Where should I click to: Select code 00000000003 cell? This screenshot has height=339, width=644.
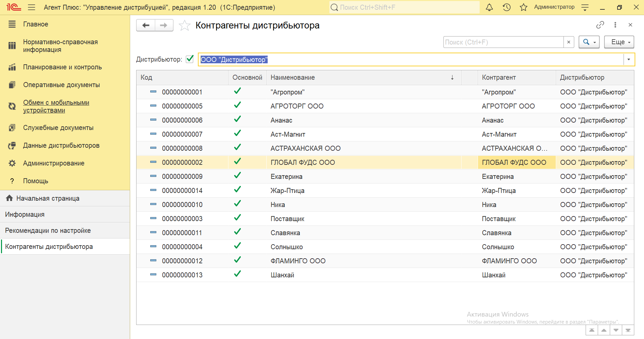[182, 219]
